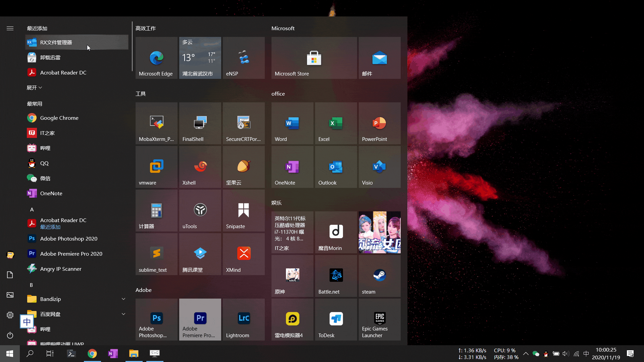Open the Battle.net tile
The width and height of the screenshot is (644, 362).
(x=336, y=276)
